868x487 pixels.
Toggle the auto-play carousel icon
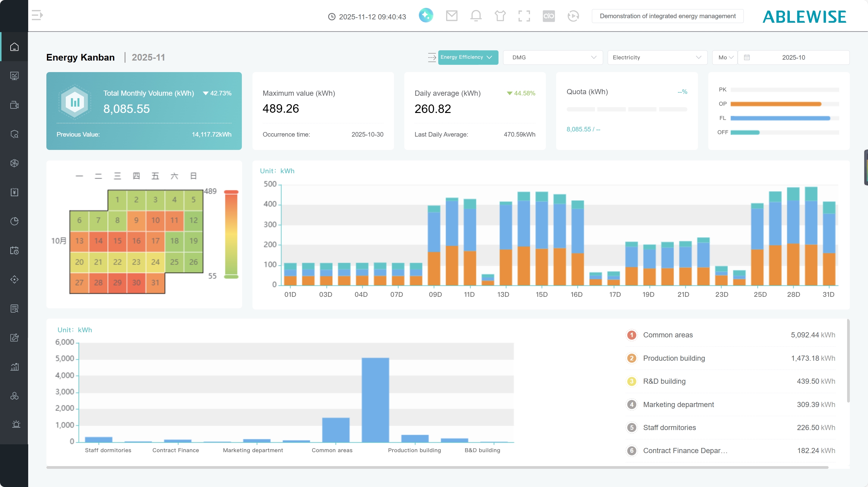click(x=573, y=16)
